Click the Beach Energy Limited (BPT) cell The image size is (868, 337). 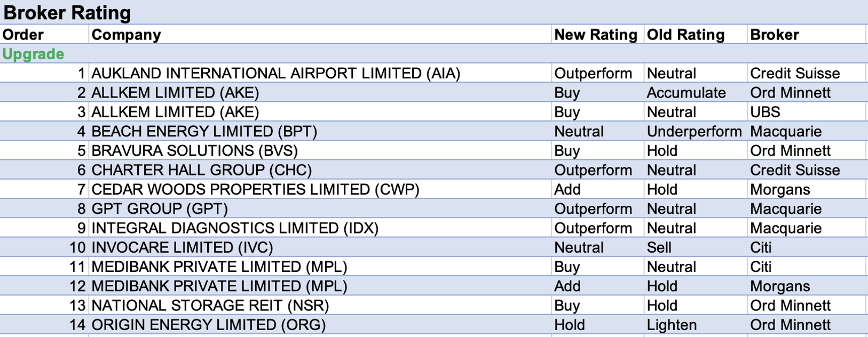tap(204, 131)
